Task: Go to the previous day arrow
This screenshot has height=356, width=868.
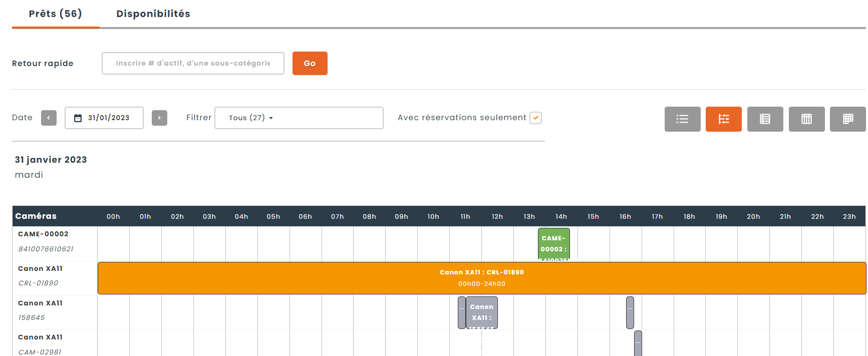Action: 49,118
